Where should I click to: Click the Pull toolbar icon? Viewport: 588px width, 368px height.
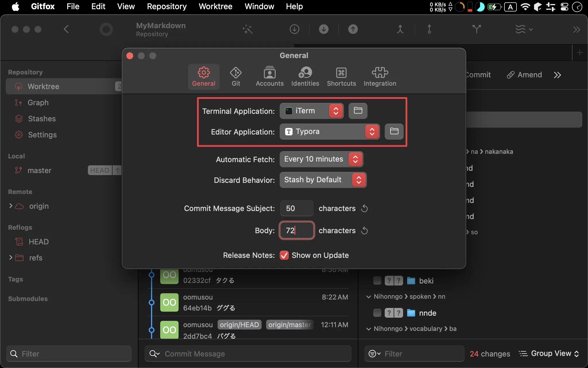pos(324,29)
